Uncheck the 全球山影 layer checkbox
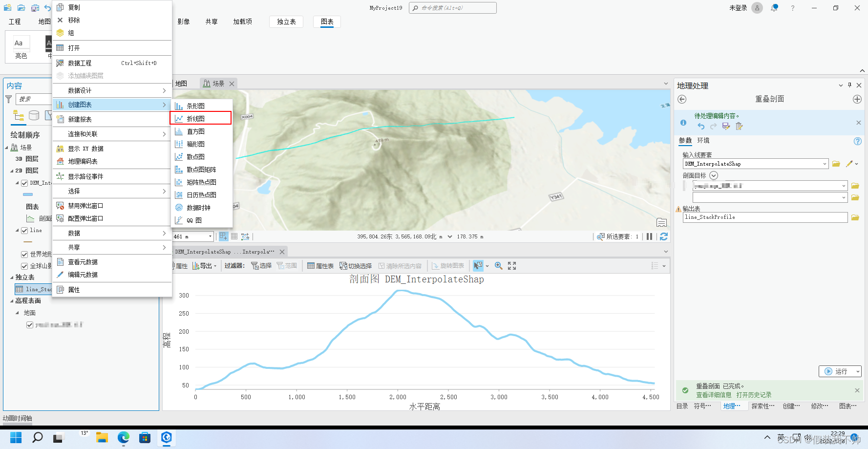Screen dimensions: 868x449 [x=24, y=266]
